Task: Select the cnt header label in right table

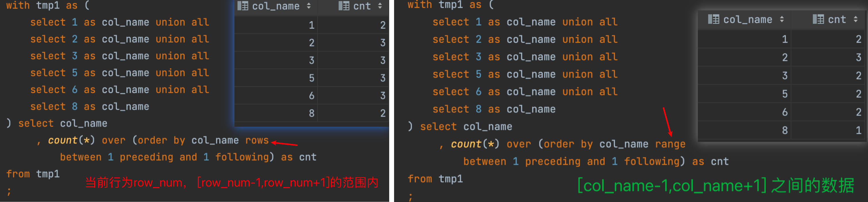Action: coord(837,20)
